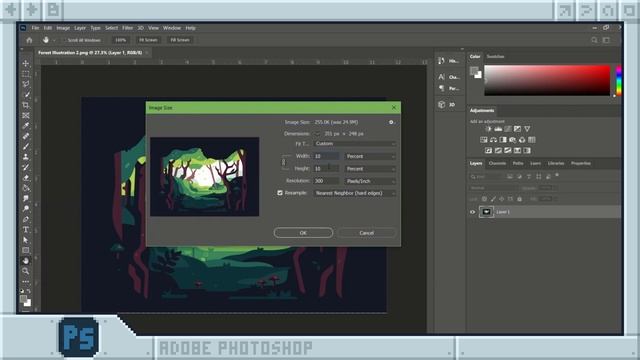The width and height of the screenshot is (640, 360).
Task: Add a Hue/Saturation adjustment
Action: [484, 140]
